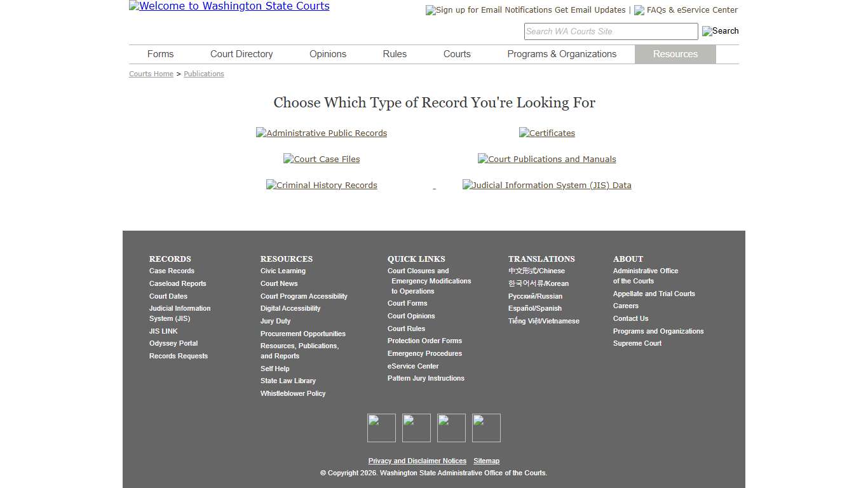Screen dimensions: 868x488
Task: Click into the Search WA Courts Site field
Action: point(610,31)
